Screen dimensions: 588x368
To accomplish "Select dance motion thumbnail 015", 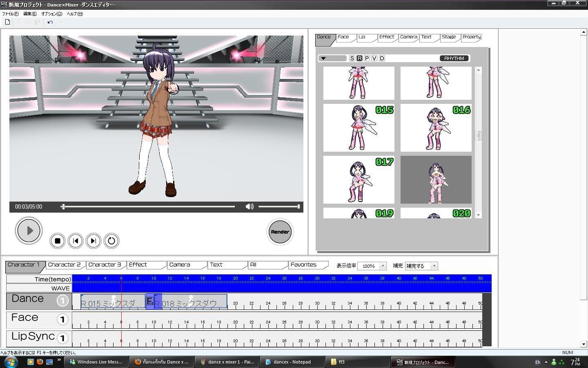I will click(x=359, y=128).
